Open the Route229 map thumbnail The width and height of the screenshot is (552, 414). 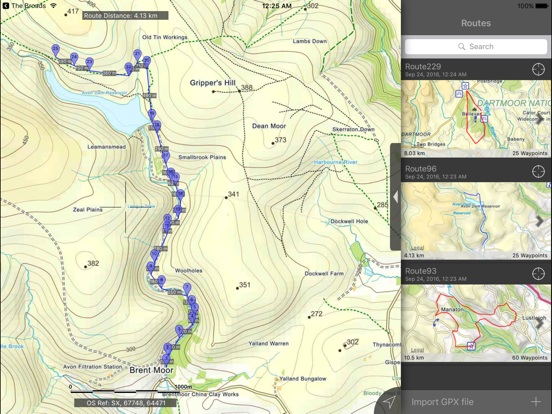[x=476, y=118]
